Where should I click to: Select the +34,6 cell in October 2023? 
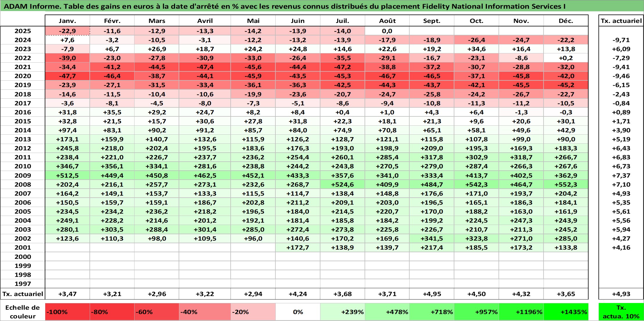pos(476,49)
